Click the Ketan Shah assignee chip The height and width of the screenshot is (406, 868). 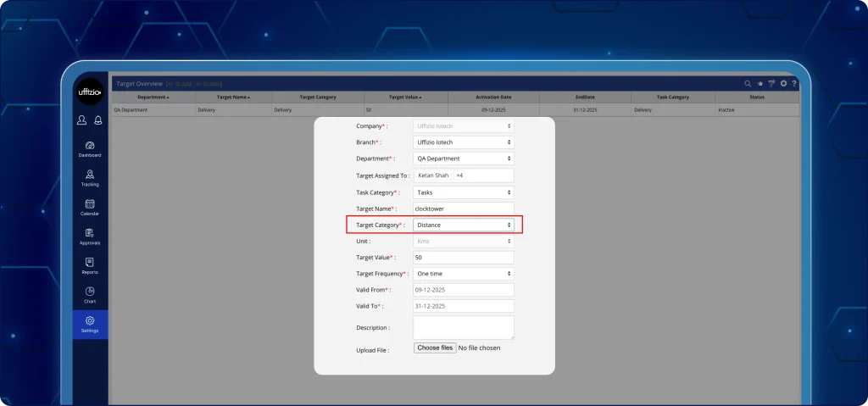point(433,175)
